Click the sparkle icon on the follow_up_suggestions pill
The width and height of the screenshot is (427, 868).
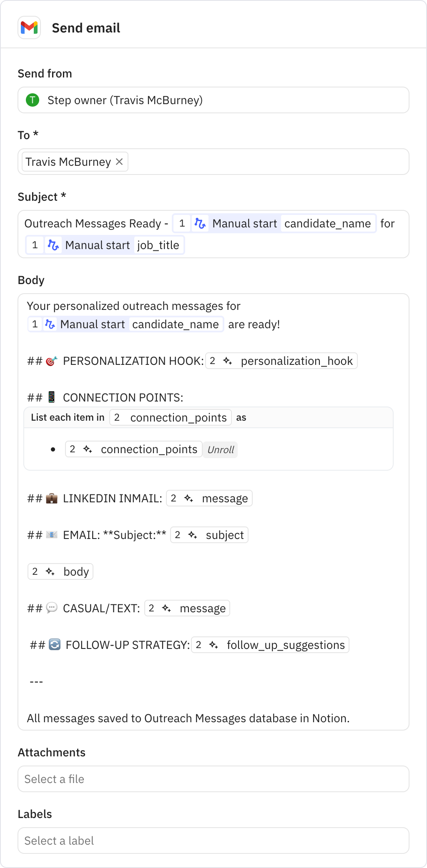[214, 645]
